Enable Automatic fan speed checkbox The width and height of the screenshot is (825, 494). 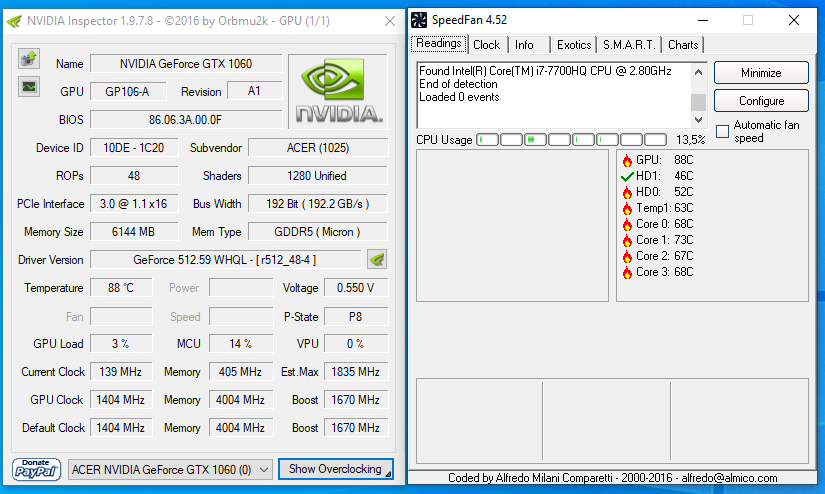click(722, 131)
